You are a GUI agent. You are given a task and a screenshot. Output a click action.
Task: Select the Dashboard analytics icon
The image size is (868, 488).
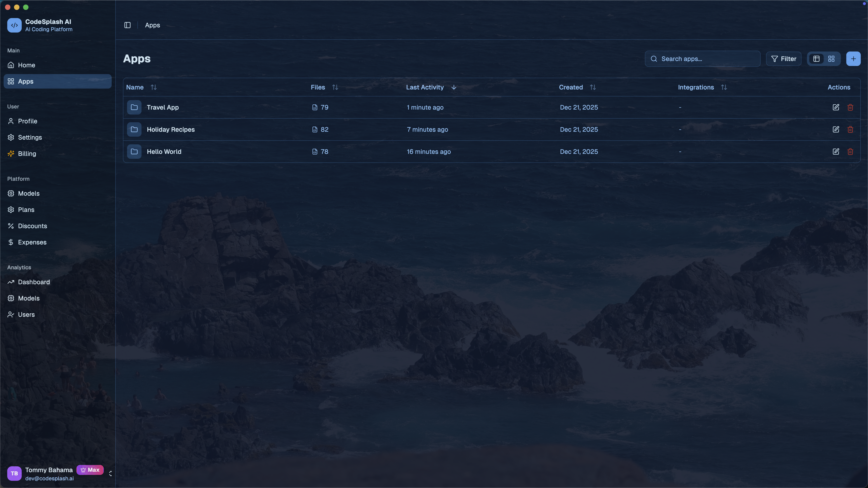click(11, 282)
